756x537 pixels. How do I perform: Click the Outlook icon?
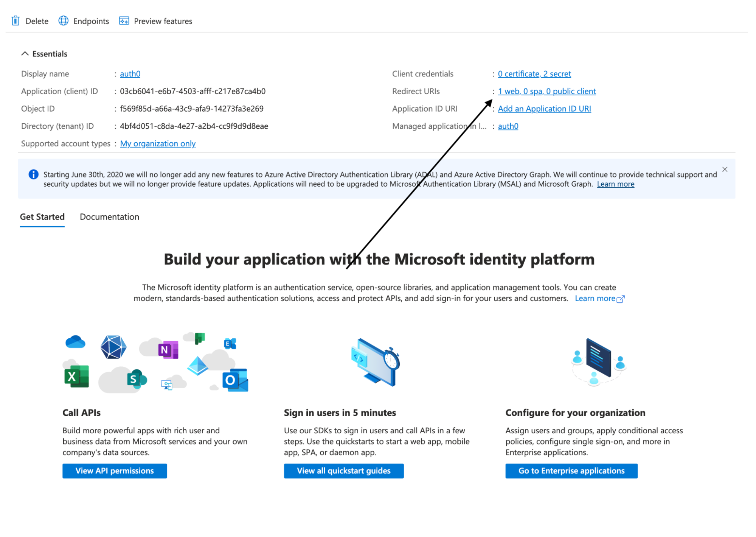click(x=235, y=380)
